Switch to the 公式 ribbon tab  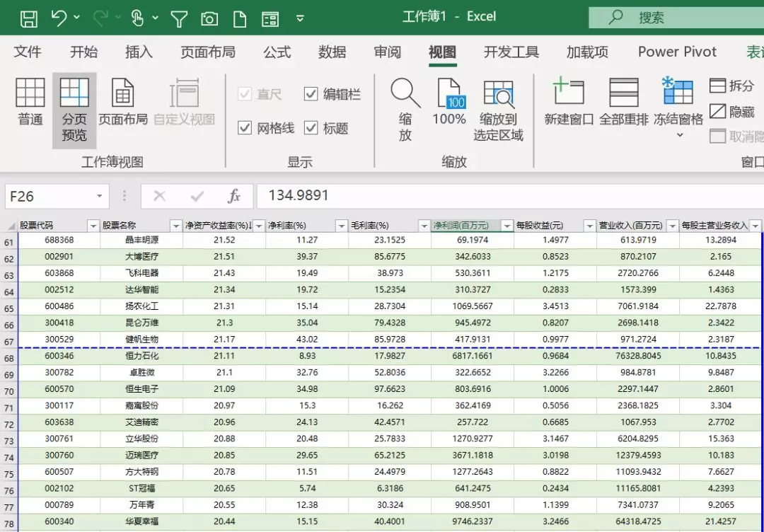click(x=277, y=52)
